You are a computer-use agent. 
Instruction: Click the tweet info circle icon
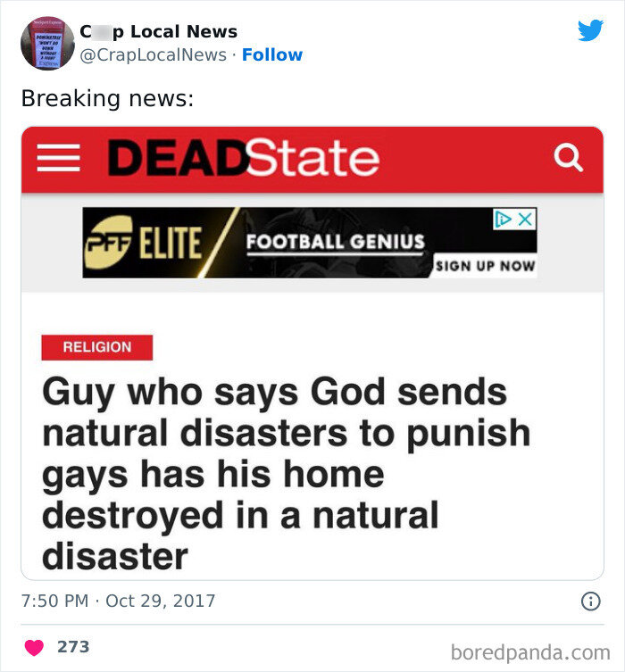[x=590, y=601]
